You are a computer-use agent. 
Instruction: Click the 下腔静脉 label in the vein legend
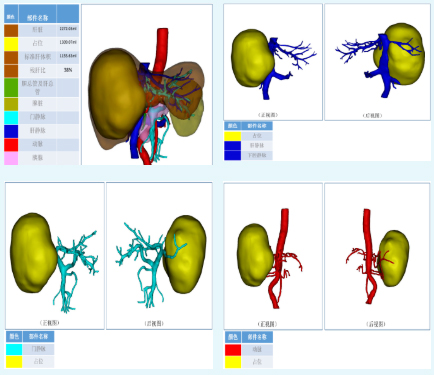tap(257, 155)
